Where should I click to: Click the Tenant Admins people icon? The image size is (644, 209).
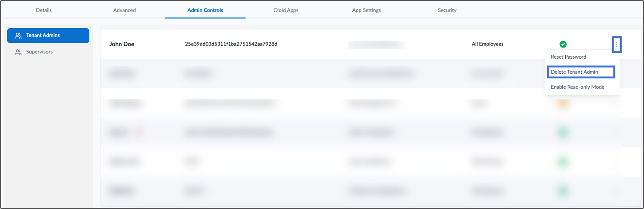[18, 36]
